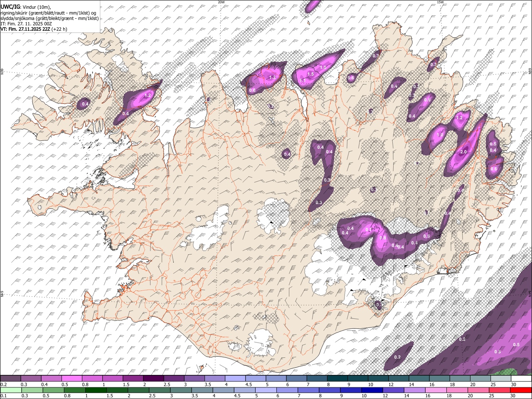Click the '0.1' label under the lower legend row
This screenshot has height=399, width=532.
[3, 396]
